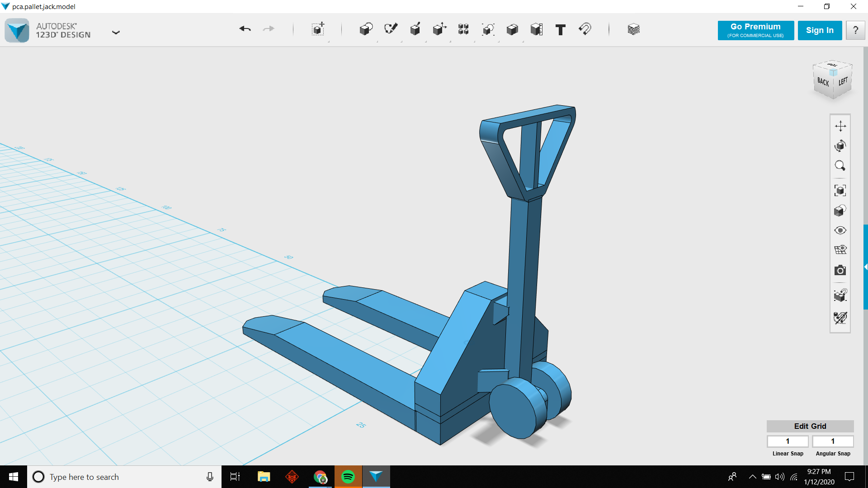Open Task View on the taskbar
Image resolution: width=868 pixels, height=488 pixels.
point(235,477)
